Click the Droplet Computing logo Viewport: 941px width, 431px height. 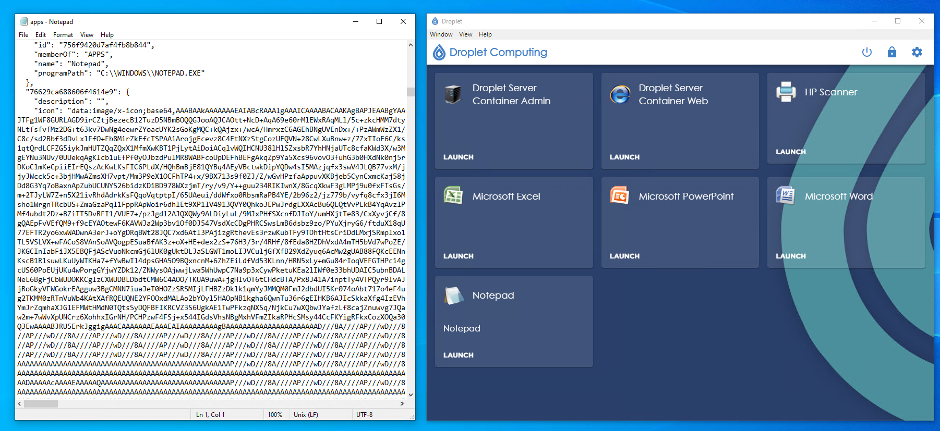coord(490,52)
